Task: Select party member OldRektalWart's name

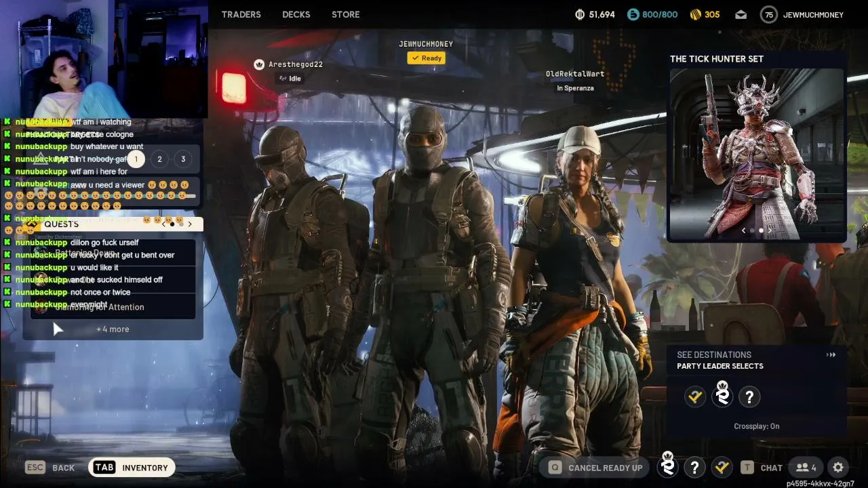Action: pos(575,74)
